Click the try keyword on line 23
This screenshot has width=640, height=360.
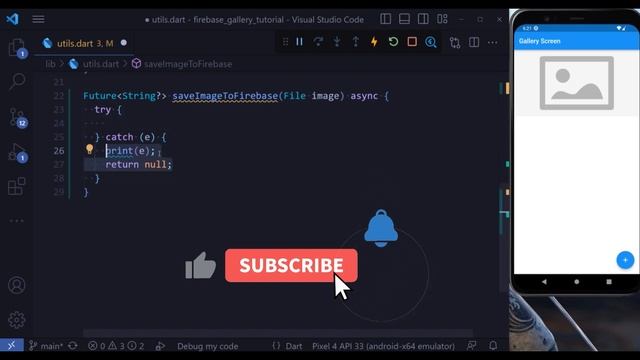102,110
